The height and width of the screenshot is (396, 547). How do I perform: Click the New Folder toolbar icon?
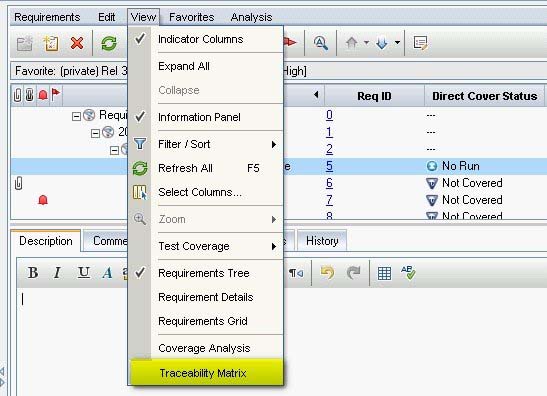24,44
